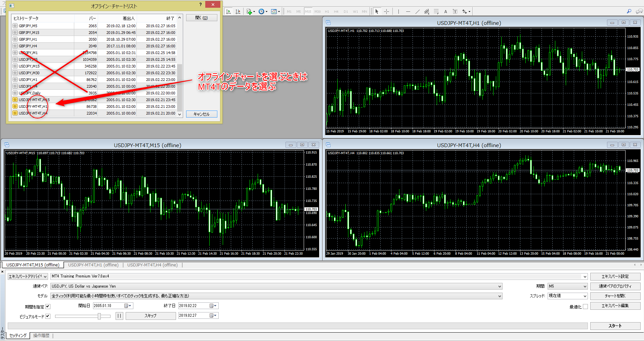Click the periods clock icon in toolbar
The width and height of the screenshot is (644, 341).
coord(261,11)
